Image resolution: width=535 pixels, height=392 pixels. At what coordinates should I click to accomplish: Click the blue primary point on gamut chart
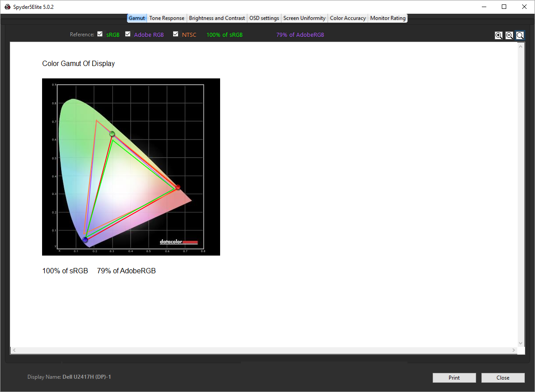85,240
